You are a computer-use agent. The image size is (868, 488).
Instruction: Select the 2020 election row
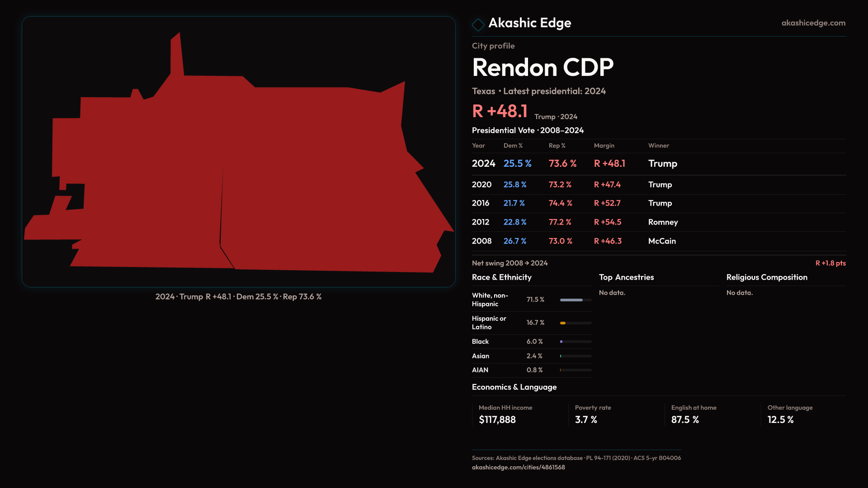(x=574, y=185)
